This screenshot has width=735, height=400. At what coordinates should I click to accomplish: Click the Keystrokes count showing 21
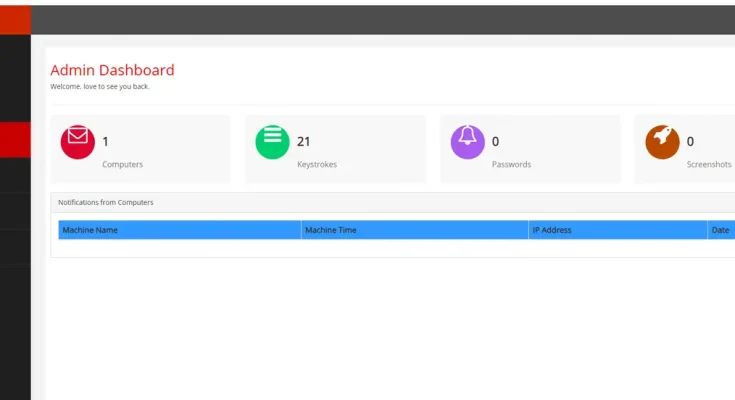tap(304, 142)
